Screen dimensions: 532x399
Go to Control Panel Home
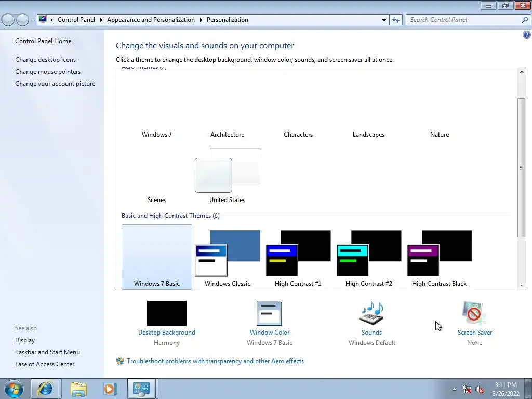click(43, 41)
